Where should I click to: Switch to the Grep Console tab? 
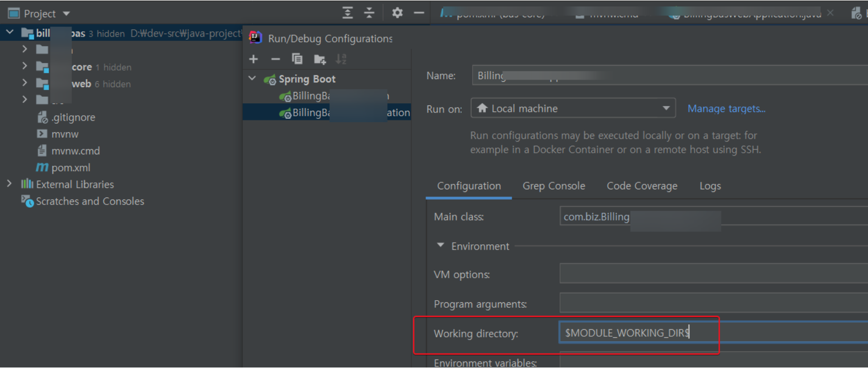[x=554, y=186]
